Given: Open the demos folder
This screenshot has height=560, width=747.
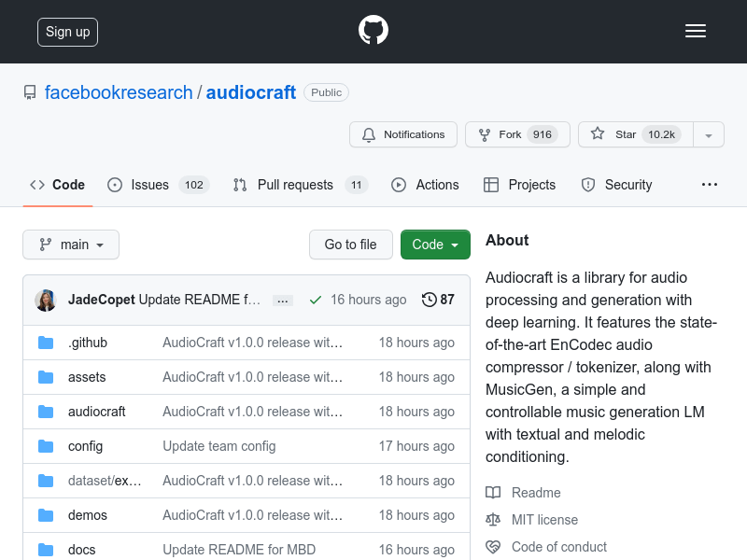Looking at the screenshot, I should tap(88, 515).
